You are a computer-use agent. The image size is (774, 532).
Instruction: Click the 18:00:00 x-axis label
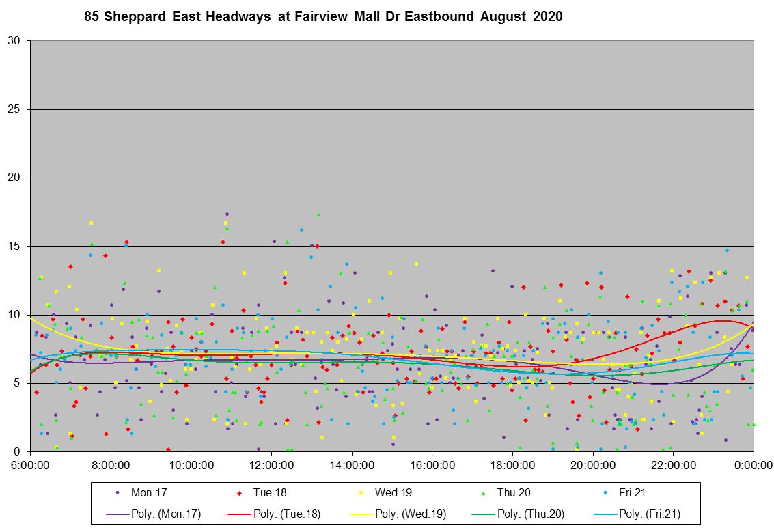(x=512, y=465)
